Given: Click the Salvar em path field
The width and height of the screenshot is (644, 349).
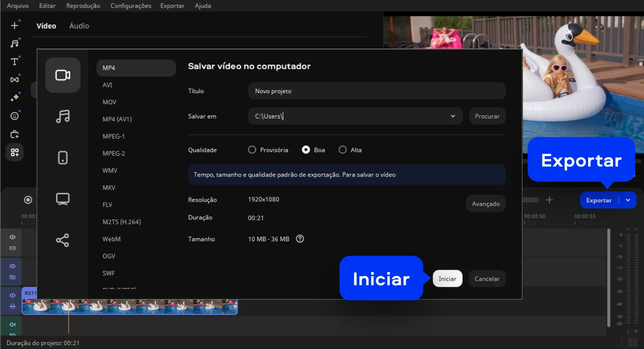Looking at the screenshot, I should coord(355,116).
